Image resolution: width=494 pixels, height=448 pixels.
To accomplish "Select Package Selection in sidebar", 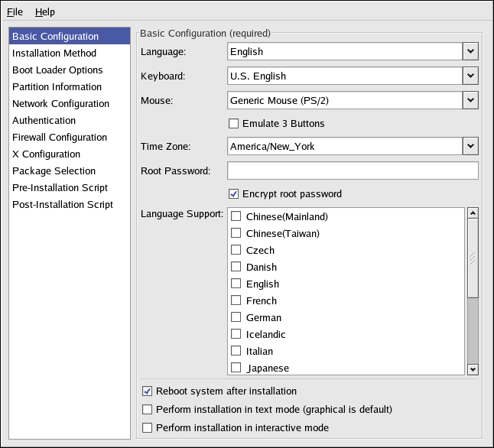I will click(54, 171).
